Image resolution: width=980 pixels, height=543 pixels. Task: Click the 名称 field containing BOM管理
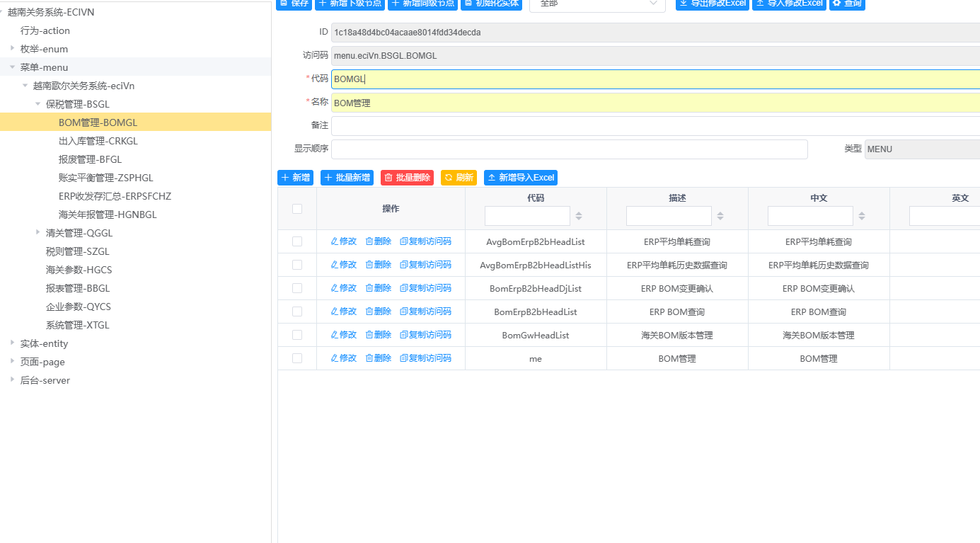(655, 103)
